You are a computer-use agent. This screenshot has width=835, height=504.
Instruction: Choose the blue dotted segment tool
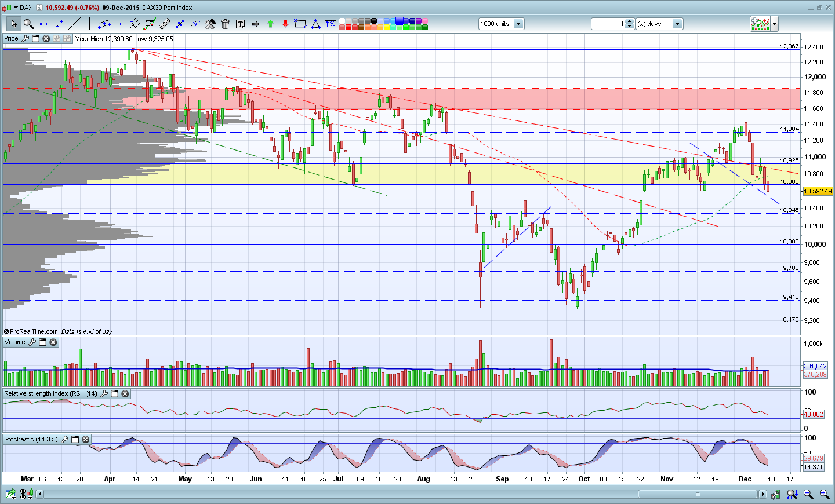click(180, 24)
